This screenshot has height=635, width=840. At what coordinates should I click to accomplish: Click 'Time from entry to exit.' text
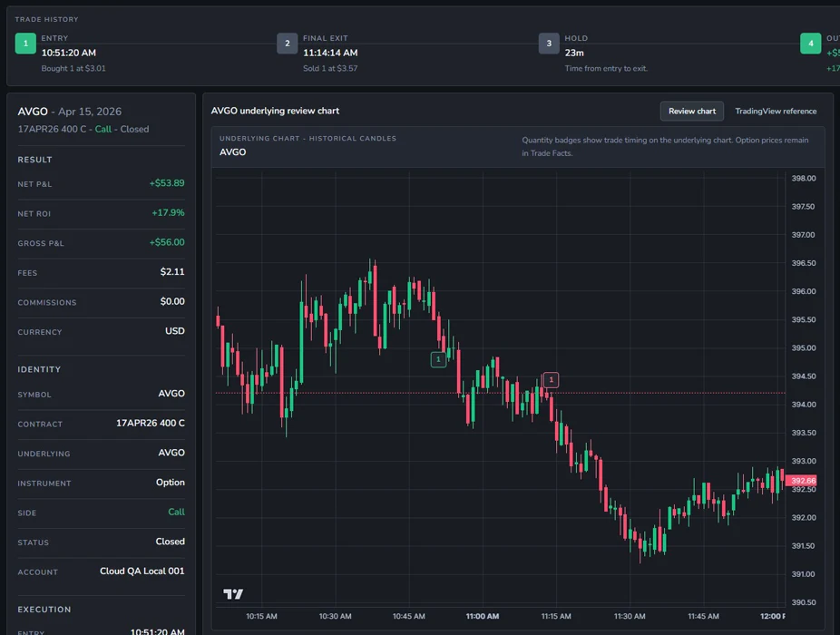pyautogui.click(x=606, y=68)
